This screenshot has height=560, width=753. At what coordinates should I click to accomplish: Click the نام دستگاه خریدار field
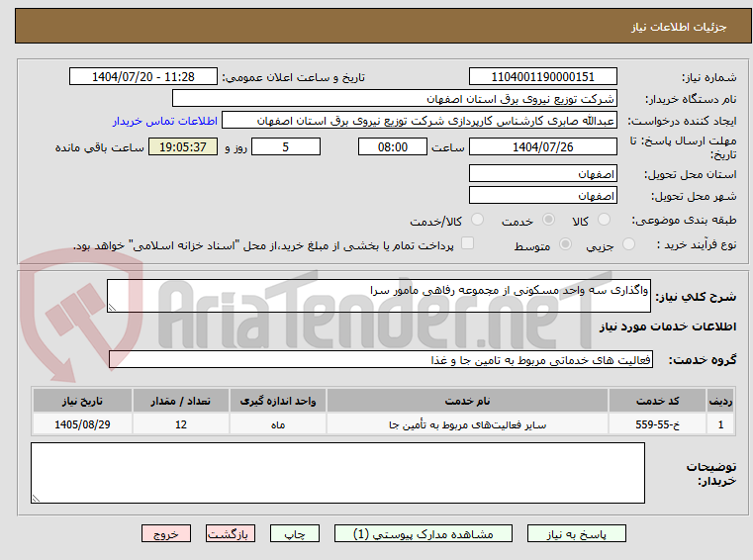pyautogui.click(x=394, y=99)
